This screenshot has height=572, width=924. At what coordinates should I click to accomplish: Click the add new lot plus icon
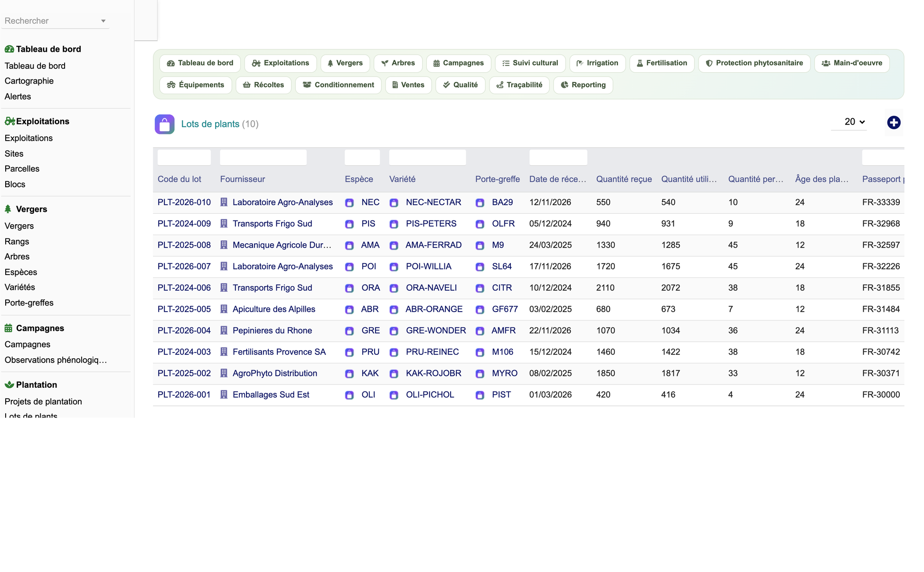(894, 123)
